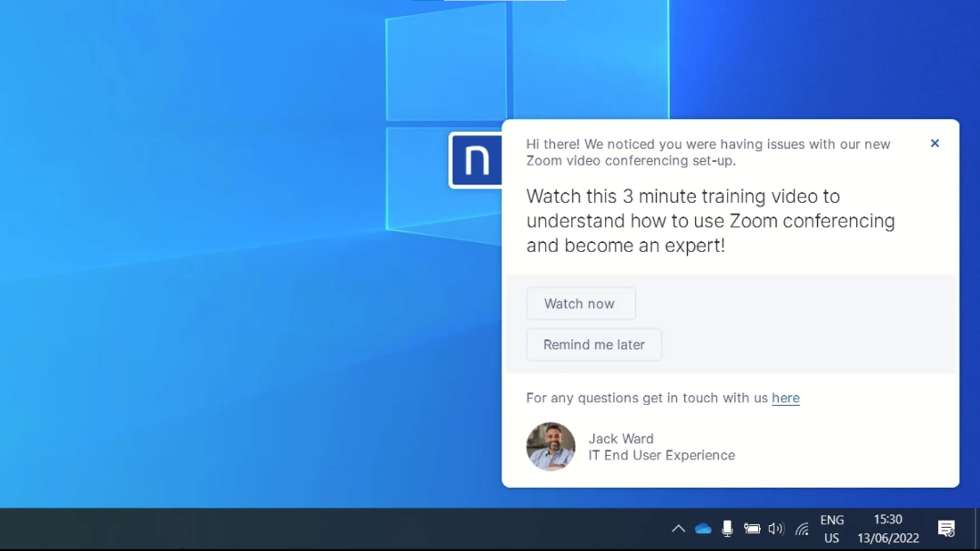Close the Zoom training notification popup

click(x=934, y=143)
